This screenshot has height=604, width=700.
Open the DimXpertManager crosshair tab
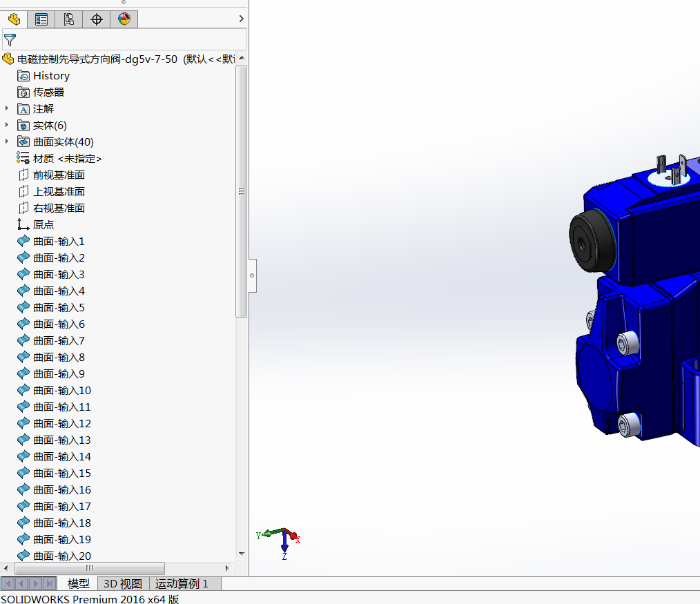point(97,19)
